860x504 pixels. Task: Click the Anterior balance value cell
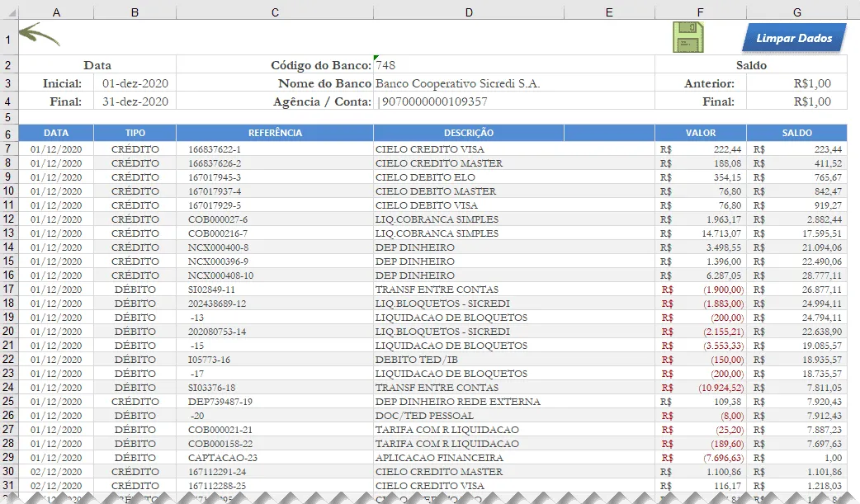797,83
